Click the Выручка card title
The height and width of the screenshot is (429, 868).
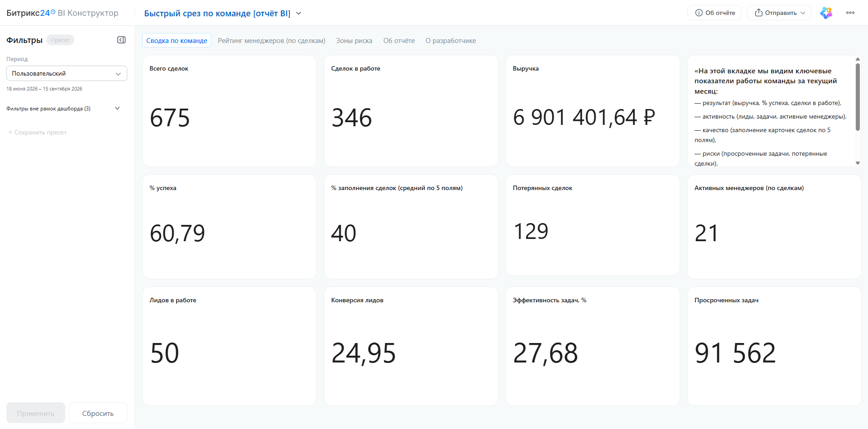[526, 68]
